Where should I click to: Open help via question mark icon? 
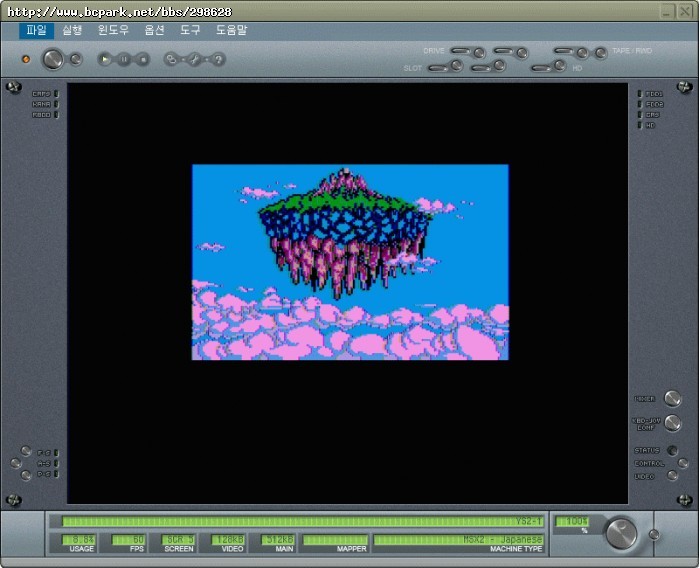click(218, 59)
